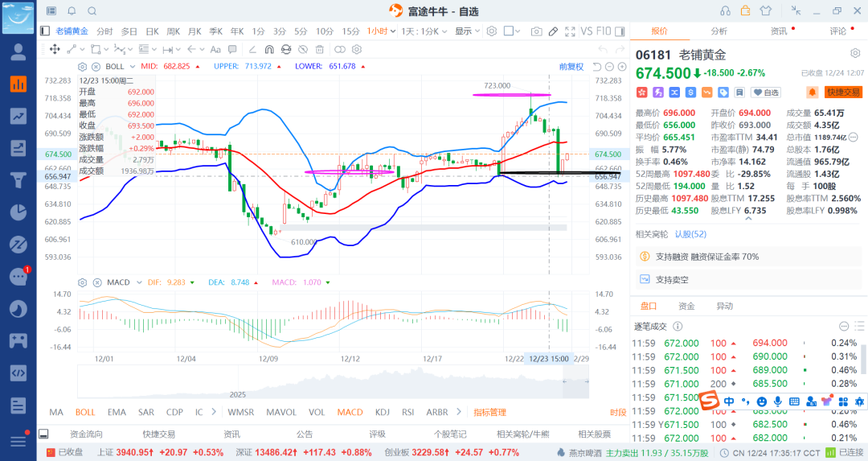Screen dimensions: 868x461
Task: Open the 1天:1分K dropdown
Action: click(424, 31)
